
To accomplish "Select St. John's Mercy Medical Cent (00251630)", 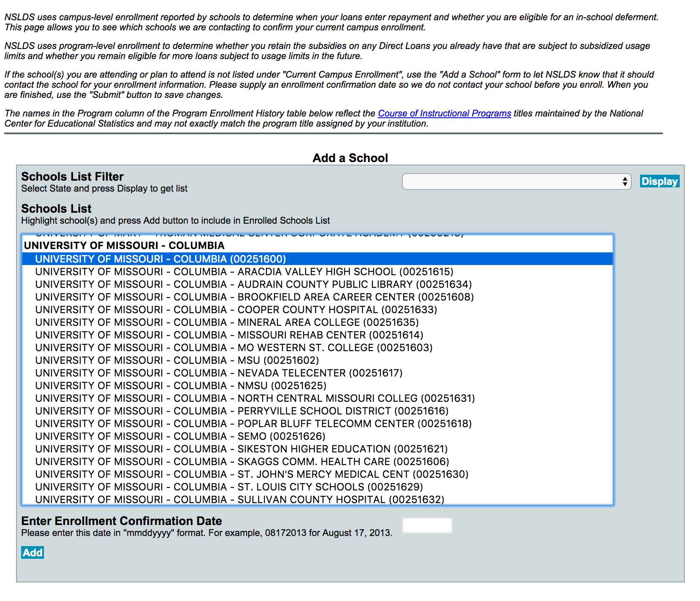I will (317, 474).
